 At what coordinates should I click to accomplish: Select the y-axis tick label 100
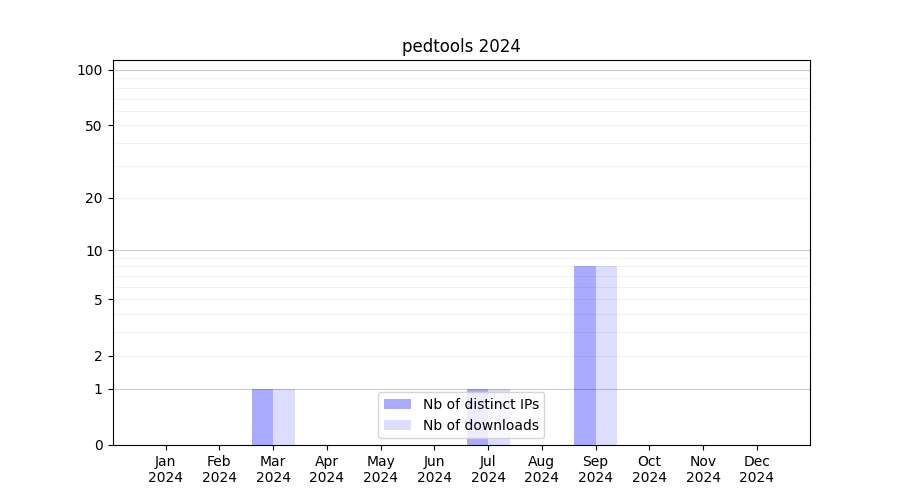click(90, 70)
